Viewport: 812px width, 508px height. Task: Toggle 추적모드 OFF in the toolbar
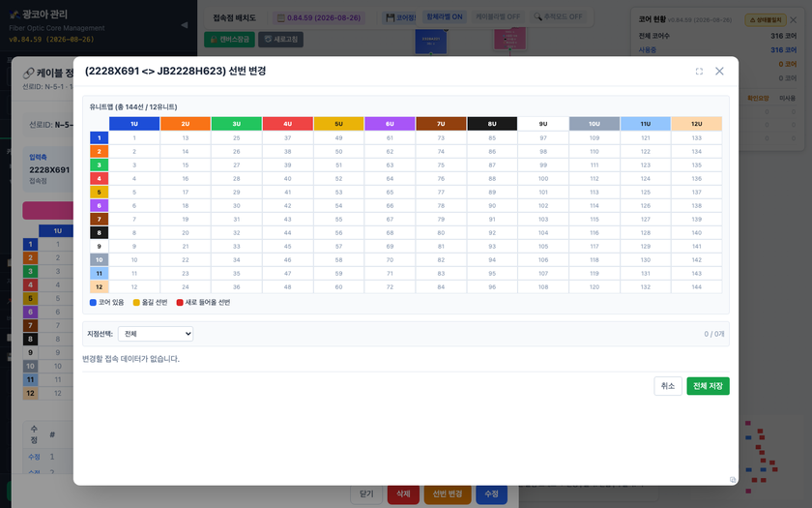558,17
